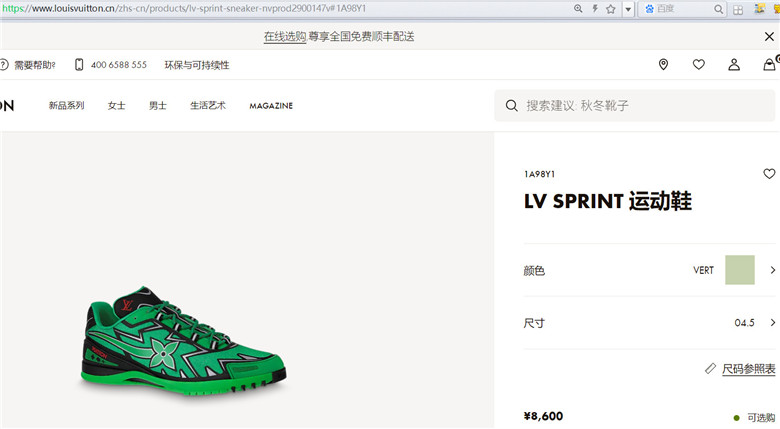780x429 pixels.
Task: Click the lightning bolt icon in address bar
Action: (595, 9)
